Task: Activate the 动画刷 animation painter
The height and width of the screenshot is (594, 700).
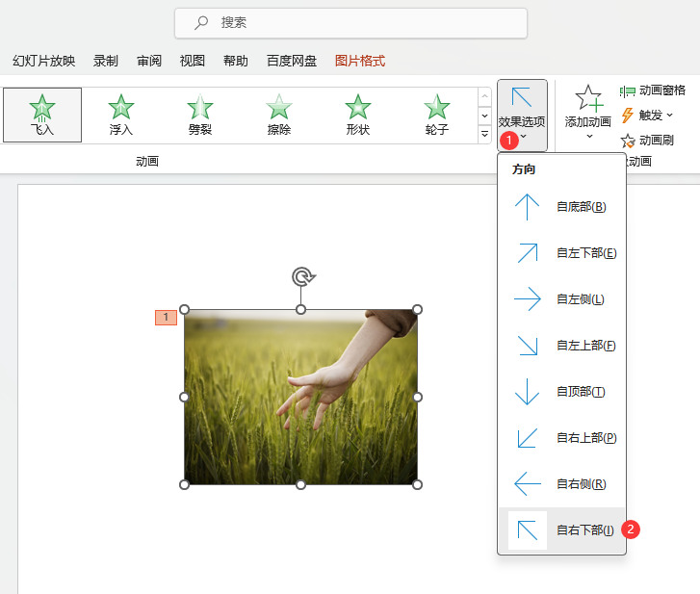Action: click(647, 141)
